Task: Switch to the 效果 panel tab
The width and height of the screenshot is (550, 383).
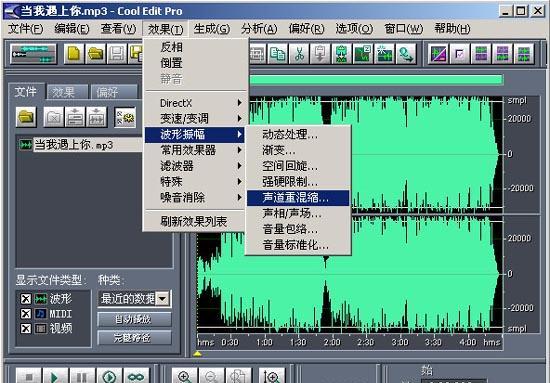Action: 67,92
